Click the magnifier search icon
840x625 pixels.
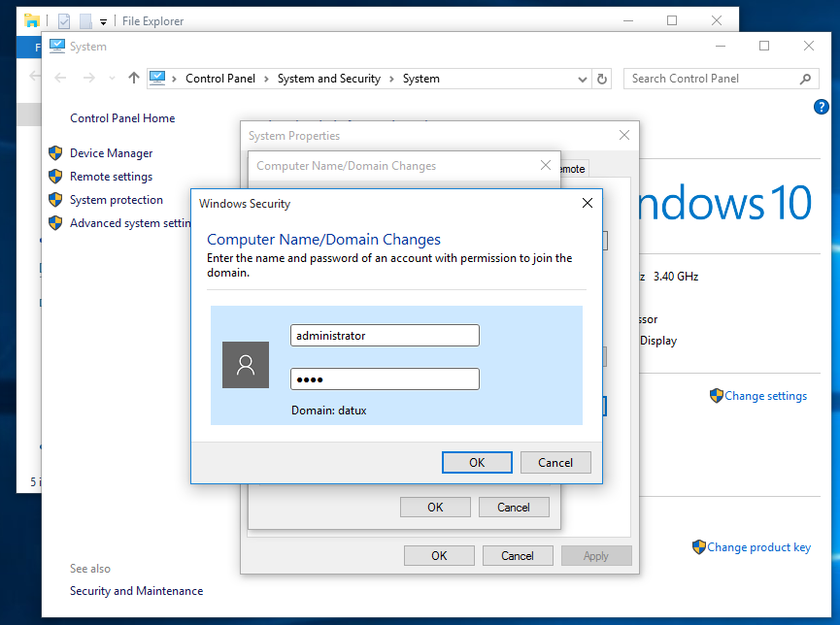pos(805,80)
